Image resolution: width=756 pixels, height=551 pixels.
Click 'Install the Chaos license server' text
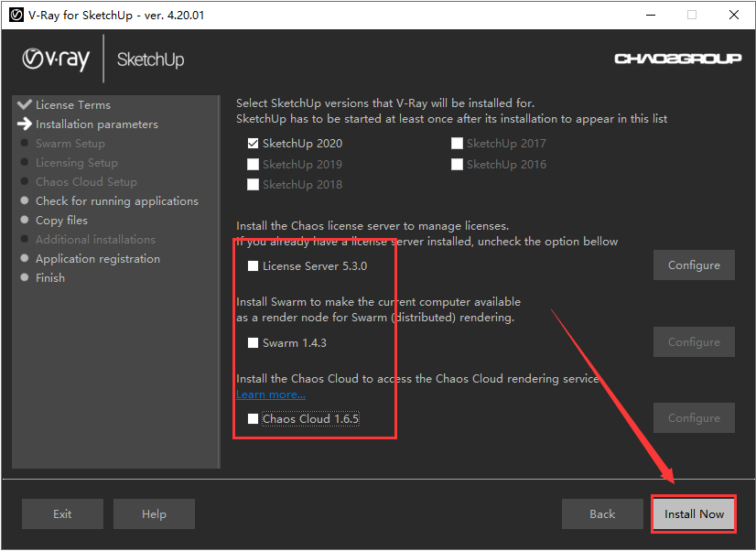point(373,225)
